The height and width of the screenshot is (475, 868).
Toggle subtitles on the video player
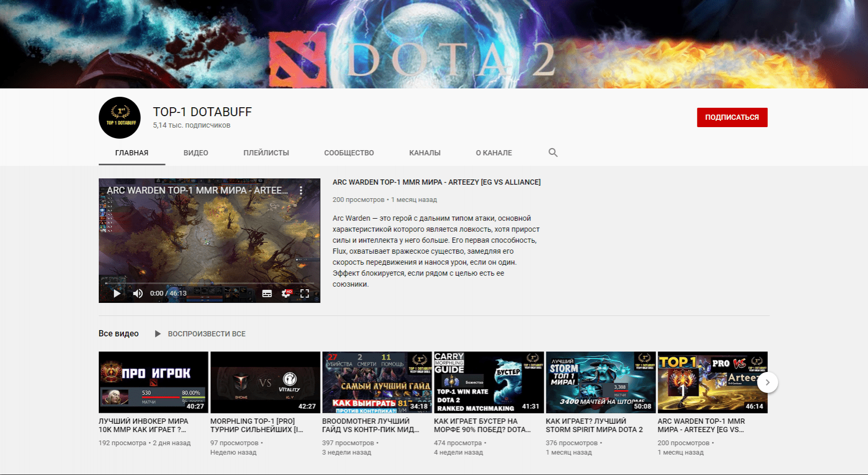(267, 293)
